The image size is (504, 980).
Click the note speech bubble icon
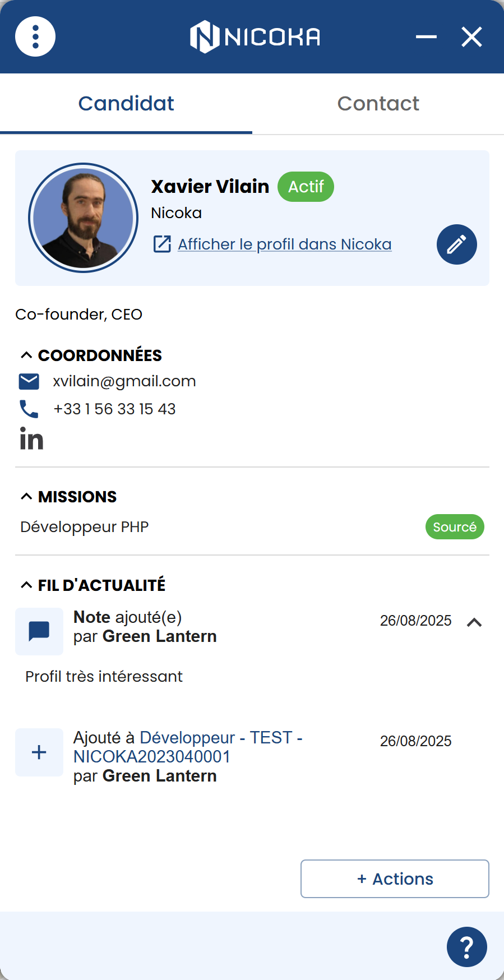pos(39,631)
